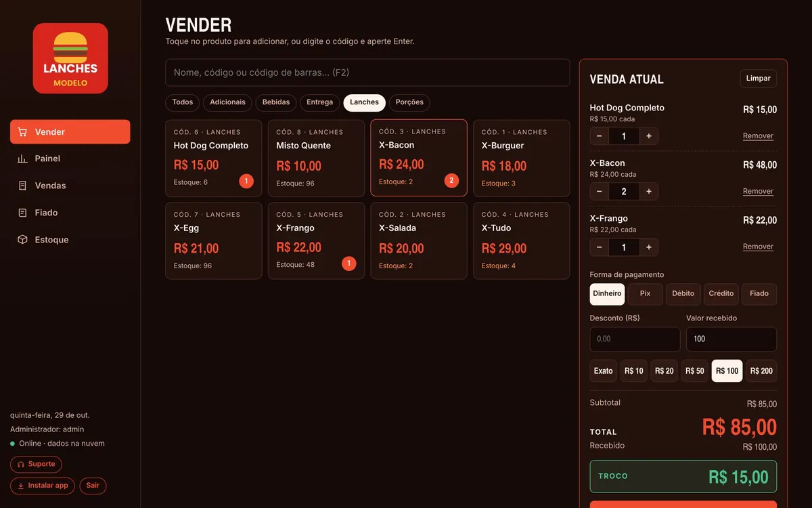This screenshot has height=508, width=812.
Task: Click Instalar app download button
Action: click(x=43, y=486)
